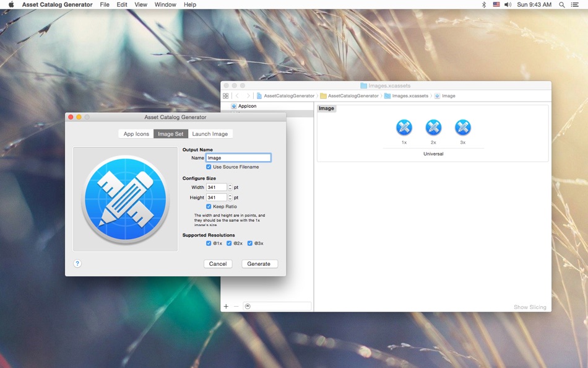Click the Xcode related items grid icon
The image size is (588, 368).
click(225, 96)
